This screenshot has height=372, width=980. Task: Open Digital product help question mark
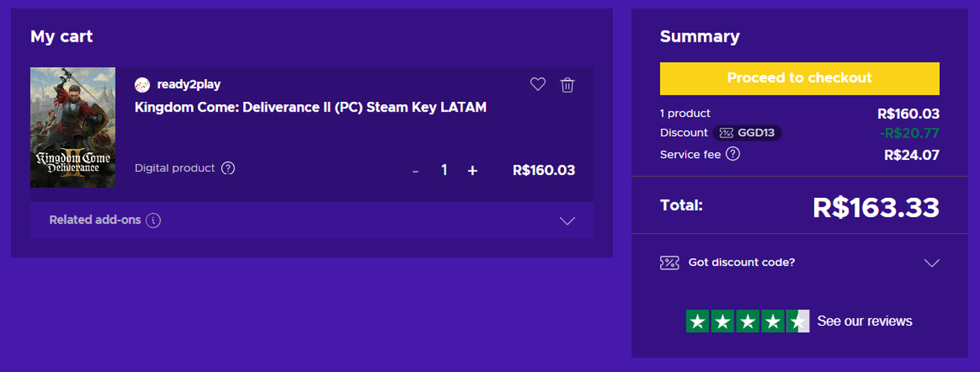228,168
